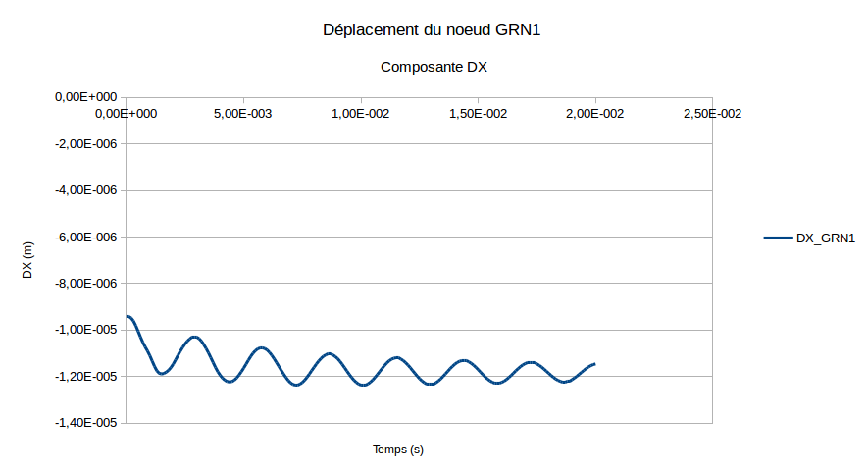Select the 2,00E-002 horizontal axis label
The height and width of the screenshot is (476, 868).
(x=594, y=114)
